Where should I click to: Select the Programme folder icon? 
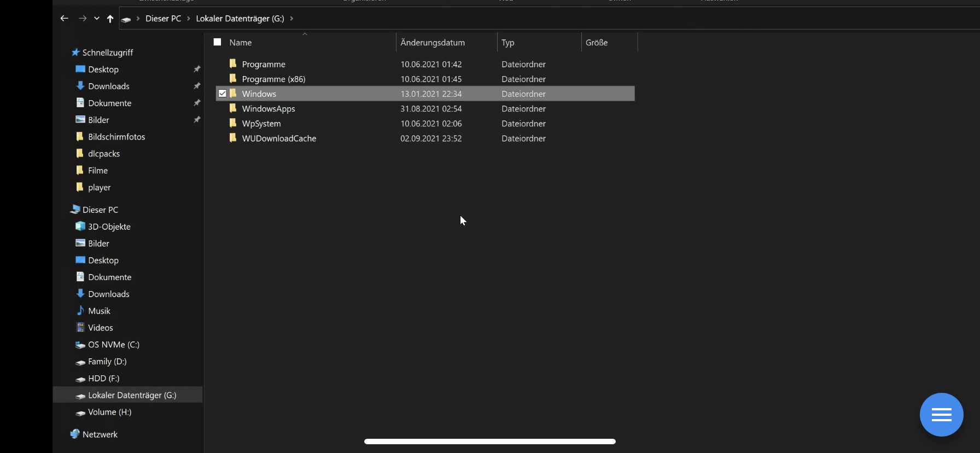pyautogui.click(x=233, y=63)
